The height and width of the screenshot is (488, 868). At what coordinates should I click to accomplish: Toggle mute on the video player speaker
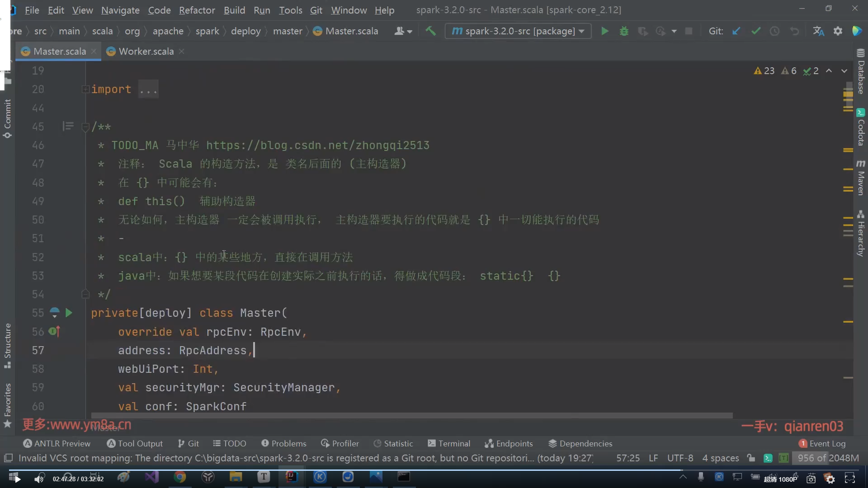[39, 479]
